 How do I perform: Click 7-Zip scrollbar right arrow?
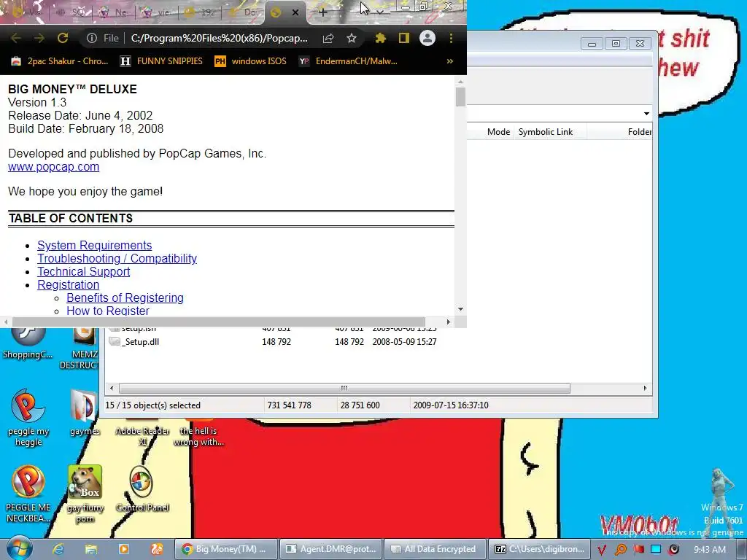(x=645, y=388)
